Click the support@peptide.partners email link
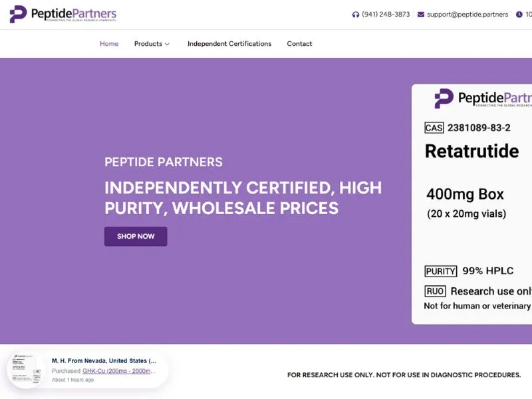Screen dimensions: 532x399 467,15
